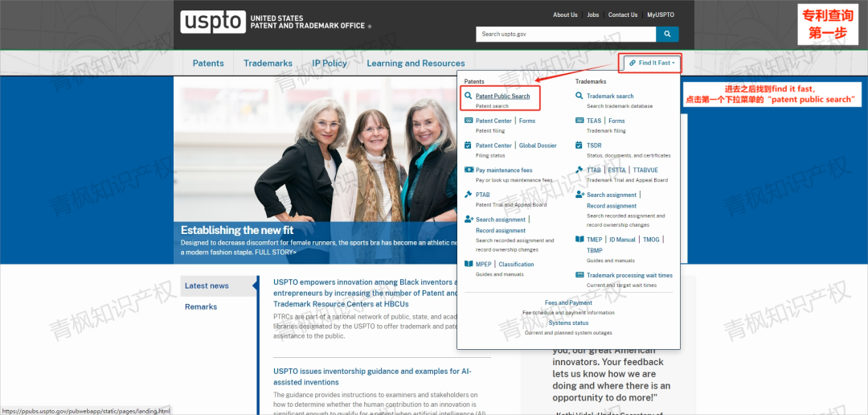Open the ESTTA link
The image size is (868, 415).
tap(616, 170)
